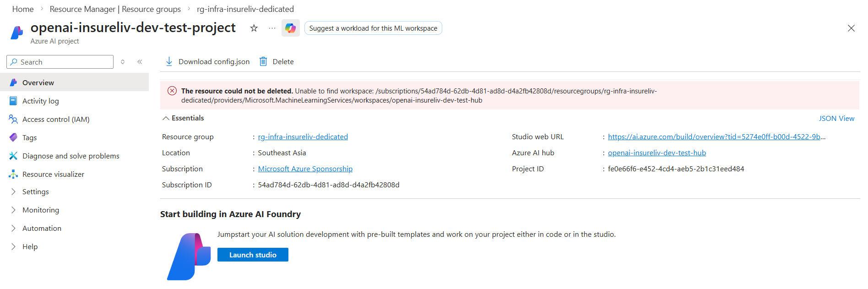
Task: Expand the Monitoring section
Action: pos(13,210)
